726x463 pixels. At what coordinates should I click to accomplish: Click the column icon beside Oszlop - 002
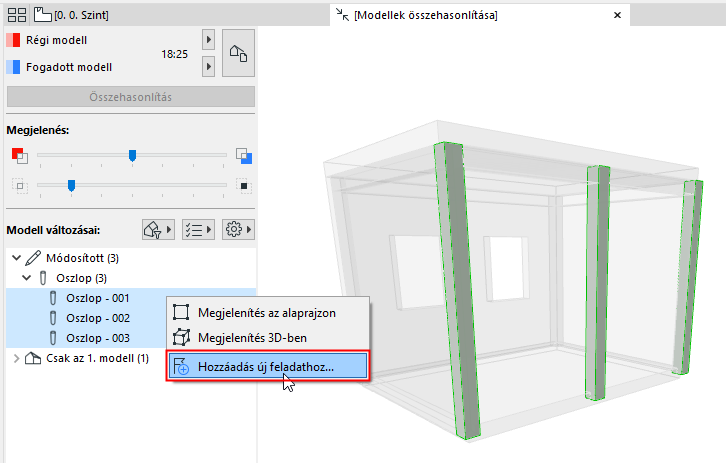(x=53, y=318)
